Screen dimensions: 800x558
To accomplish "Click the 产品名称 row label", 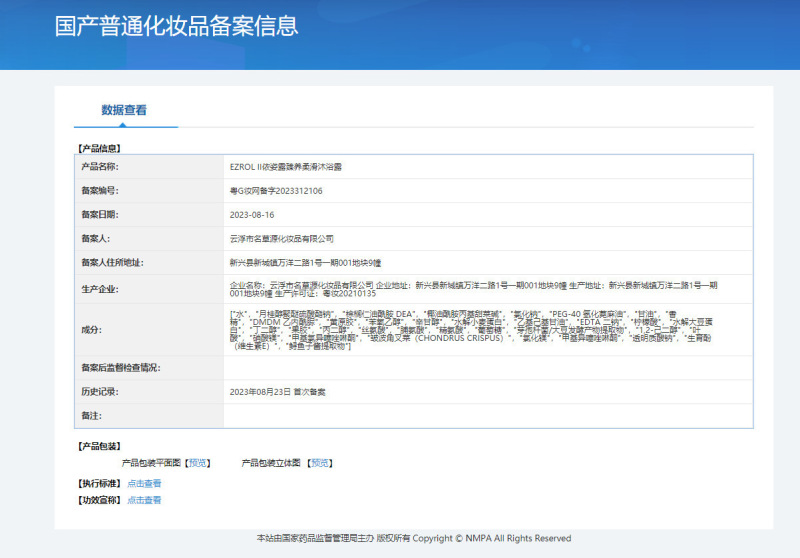I will [100, 167].
